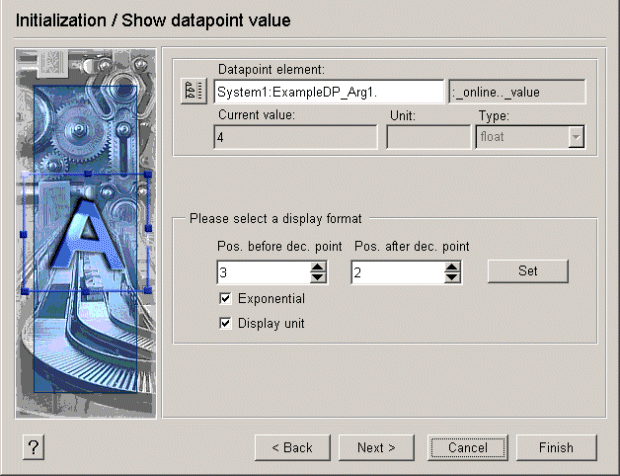This screenshot has height=476, width=620.
Task: Decrease positions after decimal point
Action: tap(453, 277)
